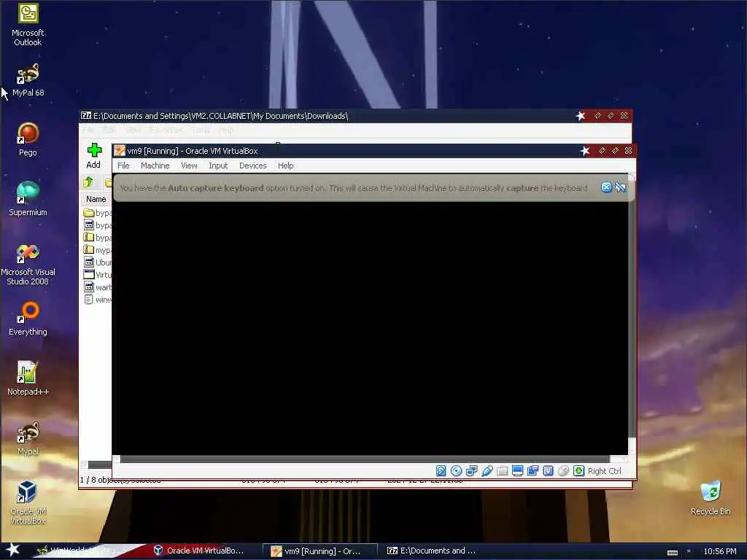Click the hard disk activity status icon
Image resolution: width=747 pixels, height=560 pixels.
[x=441, y=471]
